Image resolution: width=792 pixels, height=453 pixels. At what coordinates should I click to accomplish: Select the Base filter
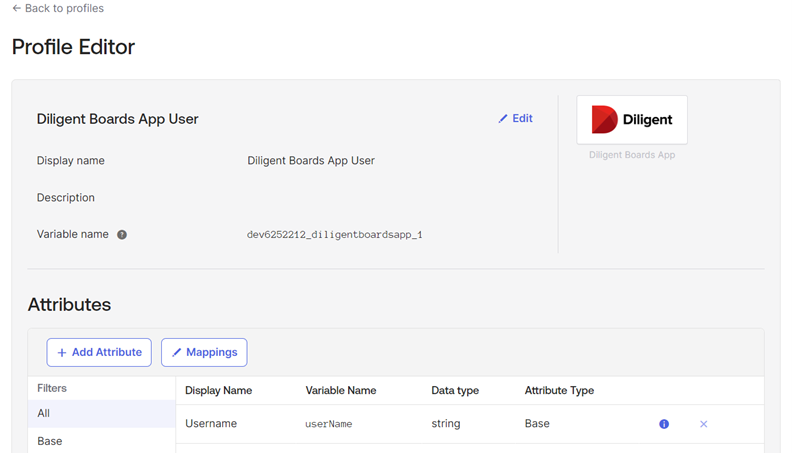click(50, 441)
